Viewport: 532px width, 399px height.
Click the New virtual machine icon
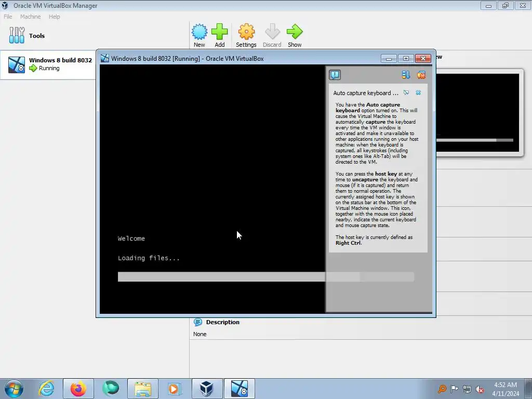point(199,32)
